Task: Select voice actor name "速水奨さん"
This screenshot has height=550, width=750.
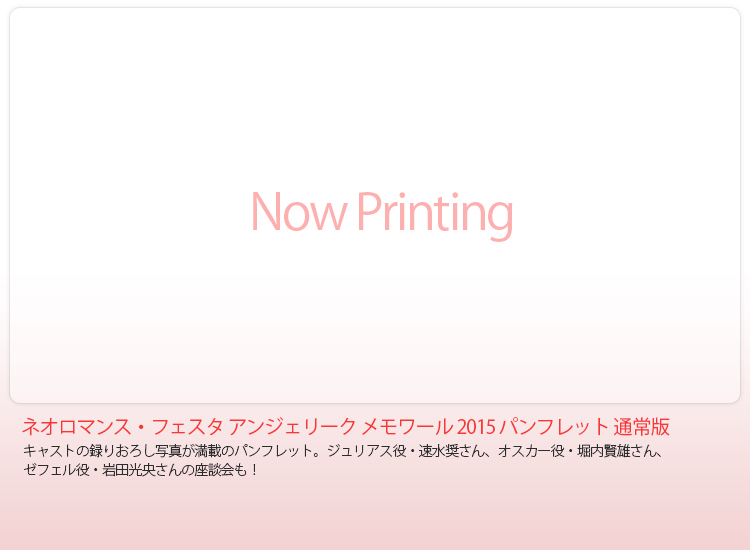Action: (x=452, y=451)
